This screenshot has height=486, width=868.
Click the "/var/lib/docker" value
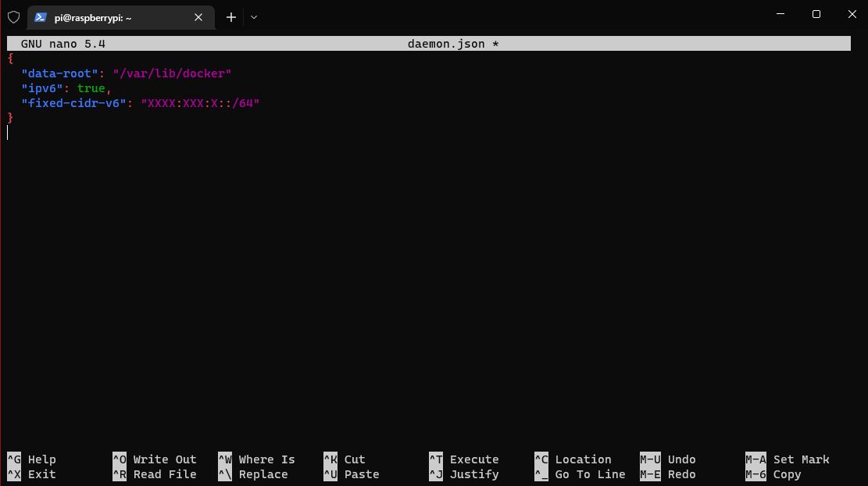(172, 73)
